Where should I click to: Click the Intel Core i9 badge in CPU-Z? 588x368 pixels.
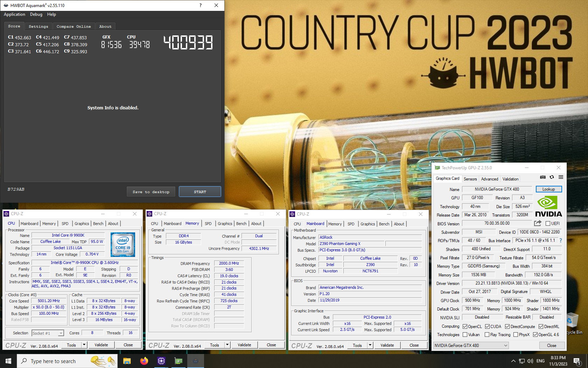point(123,245)
